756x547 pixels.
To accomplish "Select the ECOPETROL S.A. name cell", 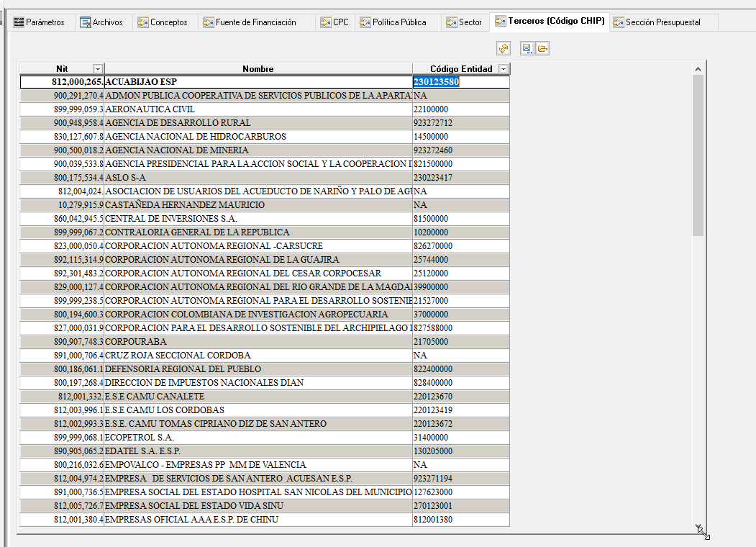I will [140, 438].
